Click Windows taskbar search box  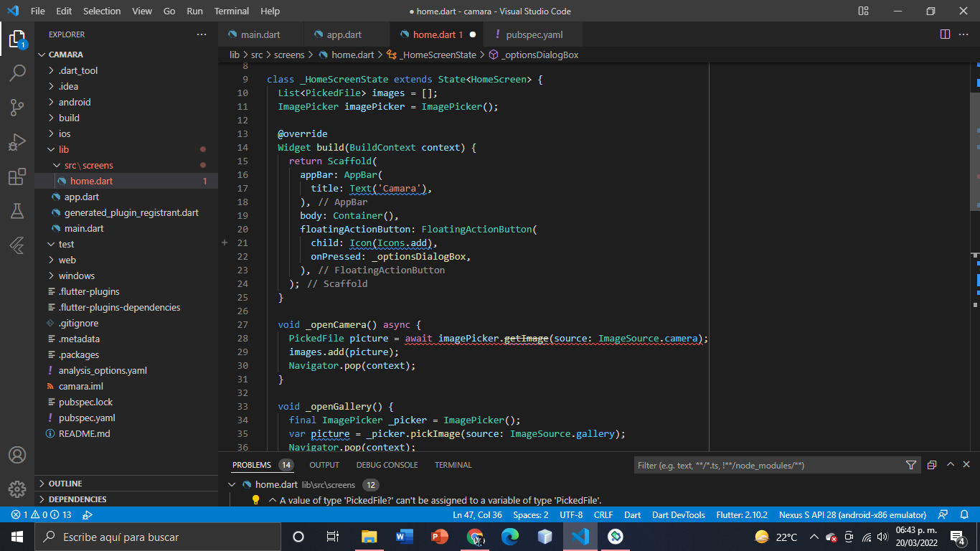tap(158, 537)
